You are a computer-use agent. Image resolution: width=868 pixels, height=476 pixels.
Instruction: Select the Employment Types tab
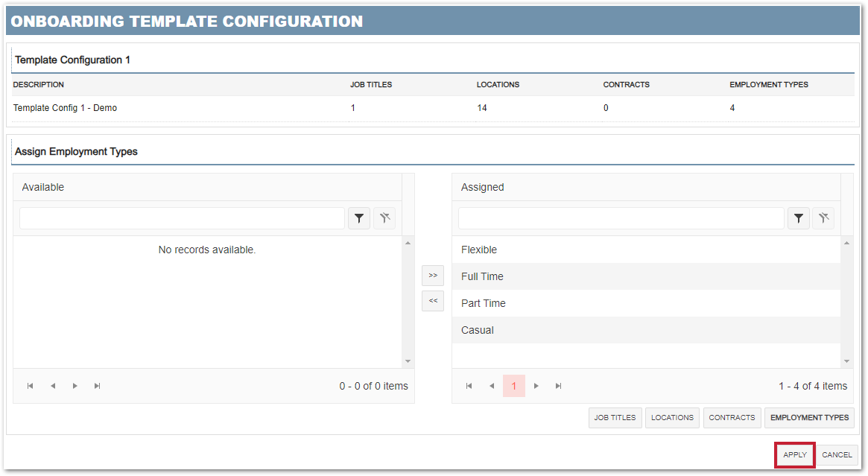809,418
